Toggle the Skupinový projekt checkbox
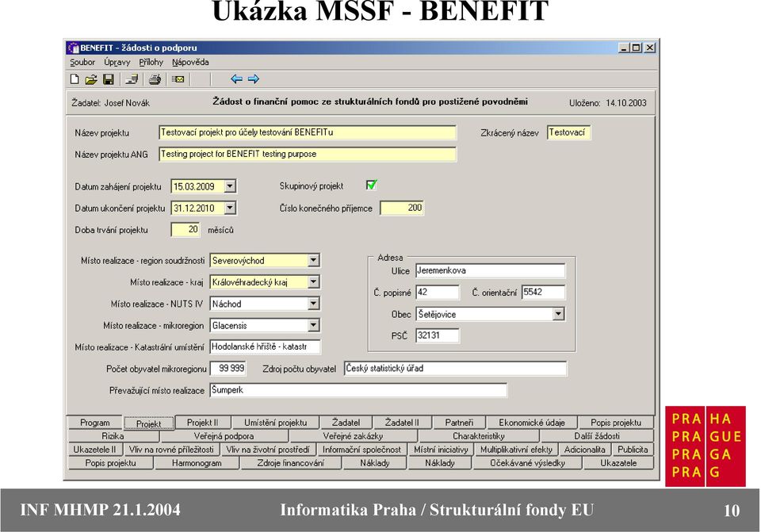 (371, 185)
